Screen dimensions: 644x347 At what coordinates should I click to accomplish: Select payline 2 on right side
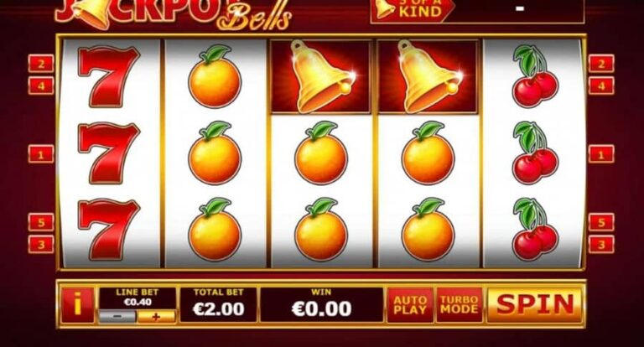point(601,64)
